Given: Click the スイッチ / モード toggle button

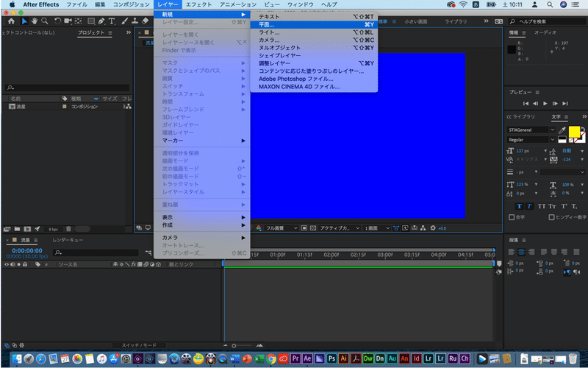Looking at the screenshot, I should coord(139,345).
